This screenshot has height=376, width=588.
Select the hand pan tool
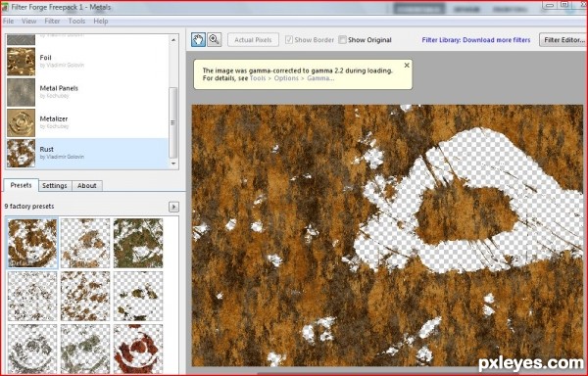pos(198,40)
